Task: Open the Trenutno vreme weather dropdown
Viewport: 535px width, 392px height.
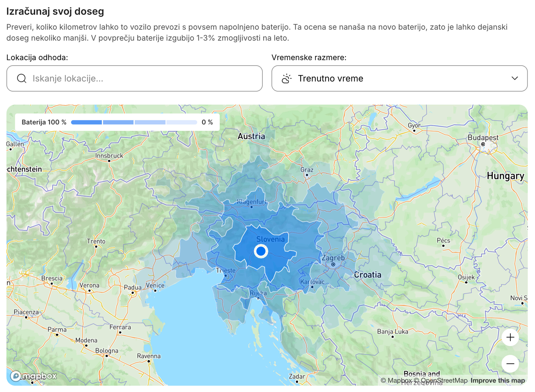Action: point(400,78)
